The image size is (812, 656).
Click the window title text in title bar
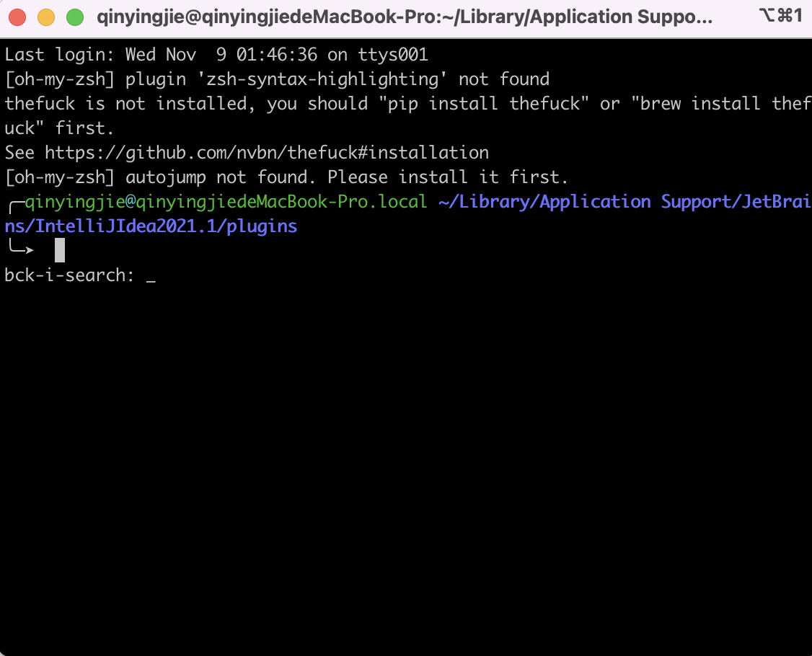click(x=404, y=17)
